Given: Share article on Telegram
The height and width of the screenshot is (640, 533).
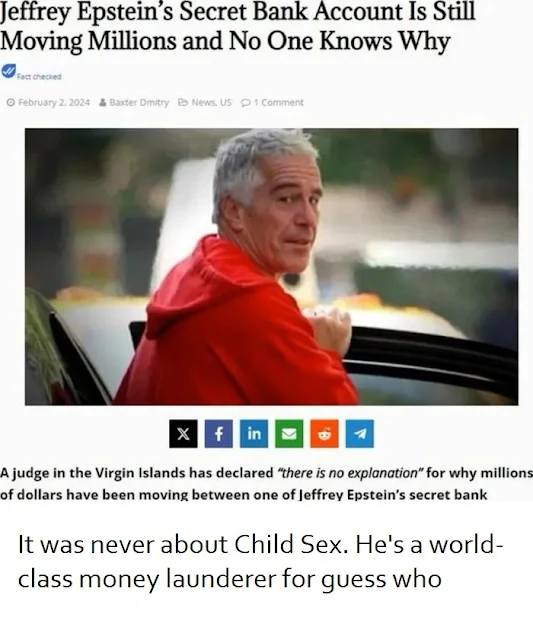Looking at the screenshot, I should [360, 433].
